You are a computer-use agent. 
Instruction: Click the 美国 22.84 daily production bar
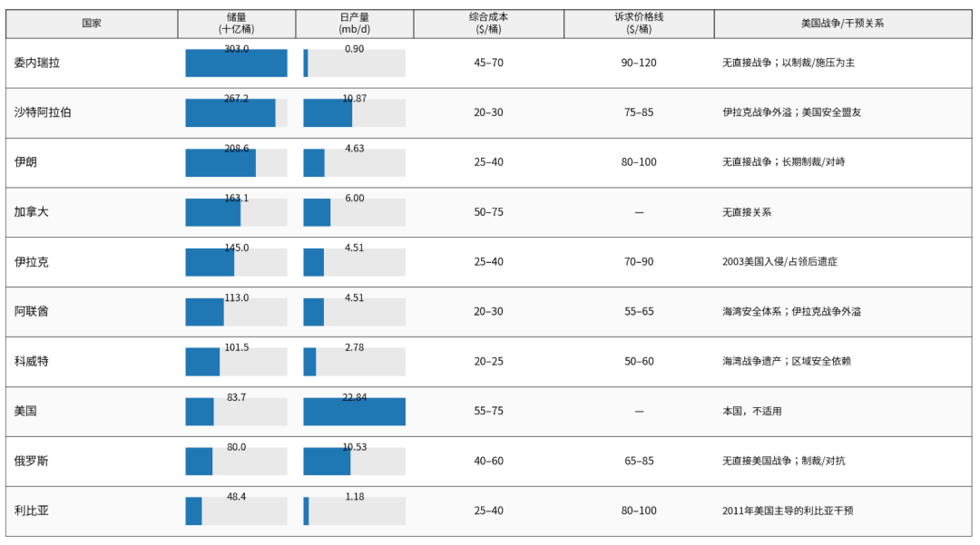click(354, 412)
